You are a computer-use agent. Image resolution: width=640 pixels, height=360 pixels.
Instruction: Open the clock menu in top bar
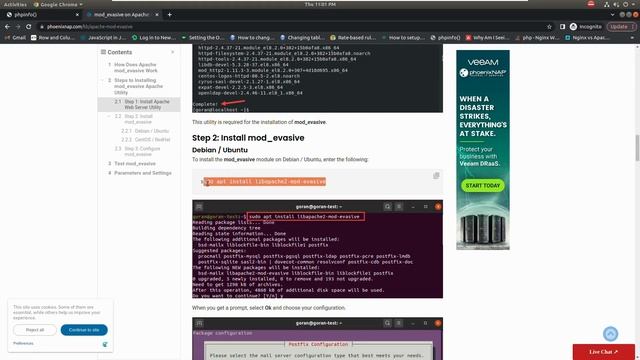click(x=320, y=4)
